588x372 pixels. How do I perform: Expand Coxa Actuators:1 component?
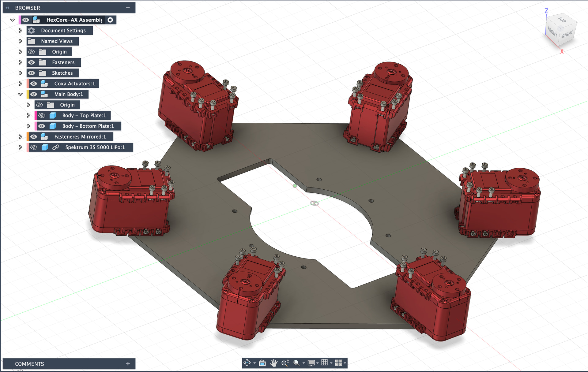click(x=20, y=84)
